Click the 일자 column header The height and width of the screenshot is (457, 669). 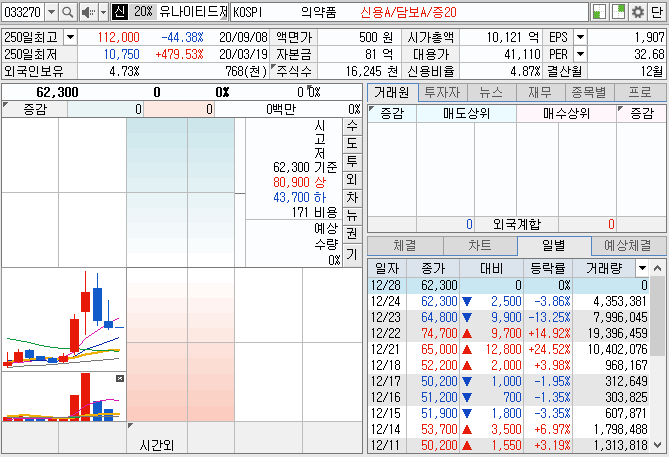pyautogui.click(x=387, y=268)
